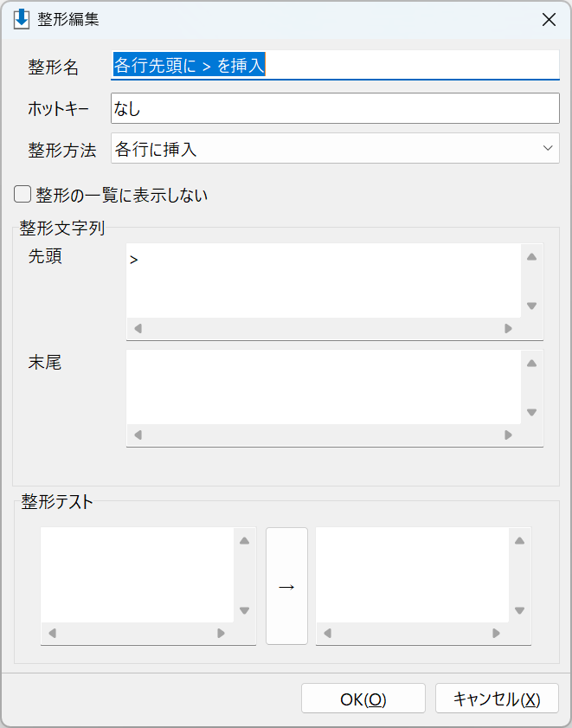The width and height of the screenshot is (572, 728).
Task: Click right arrow of 先頭 horizontal scrollbar
Action: coord(508,329)
